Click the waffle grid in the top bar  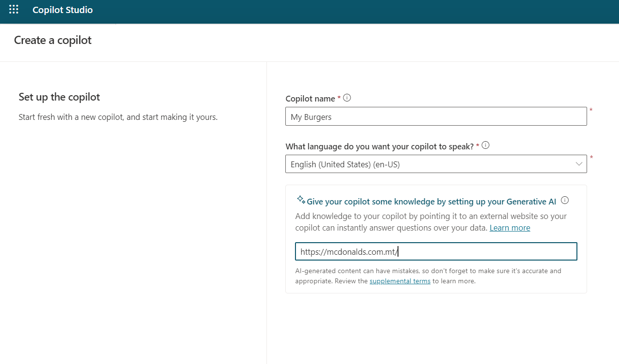click(13, 9)
